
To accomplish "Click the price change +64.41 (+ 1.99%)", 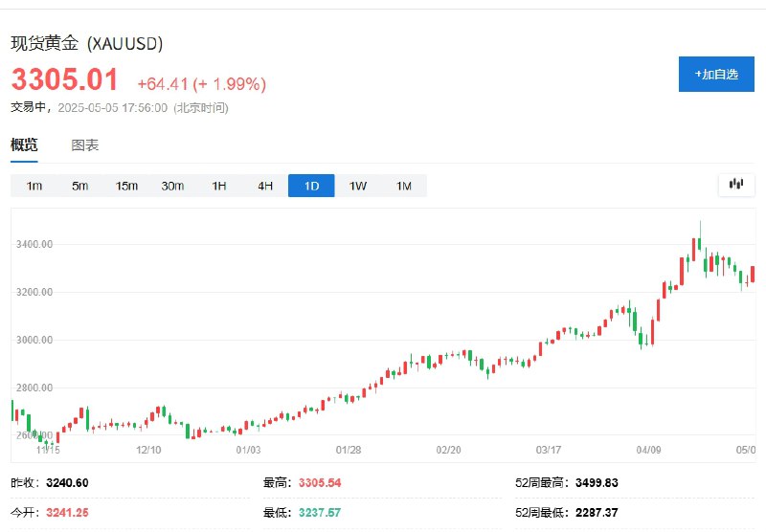I will point(202,84).
